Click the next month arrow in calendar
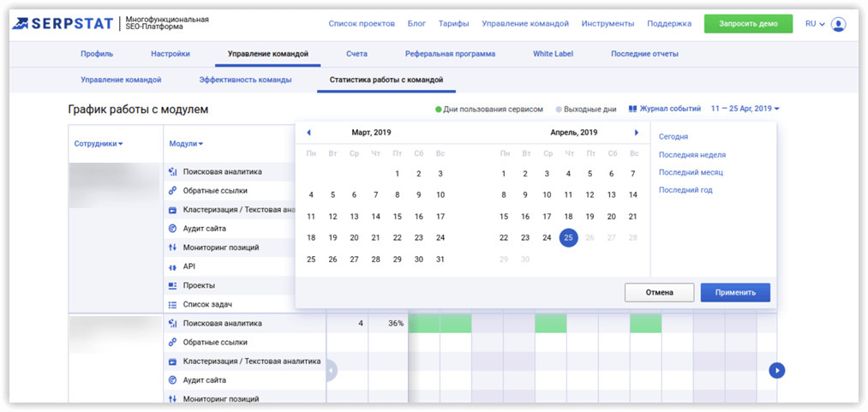 [x=636, y=133]
